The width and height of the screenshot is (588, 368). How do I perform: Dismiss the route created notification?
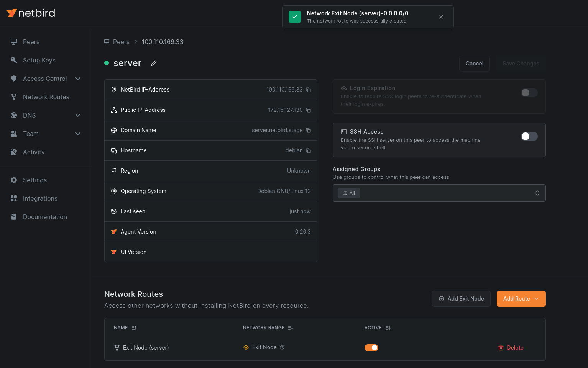click(441, 17)
